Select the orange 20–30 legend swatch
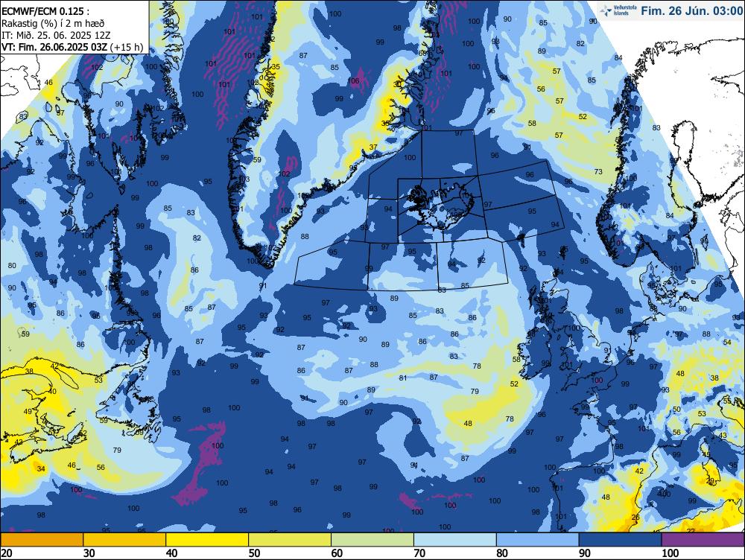745x560 pixels. tap(42, 540)
